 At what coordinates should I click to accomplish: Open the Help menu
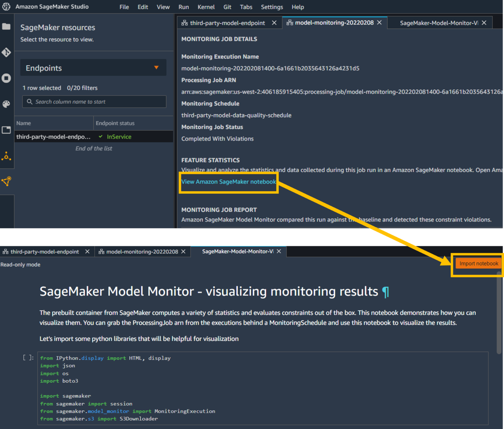tap(298, 7)
